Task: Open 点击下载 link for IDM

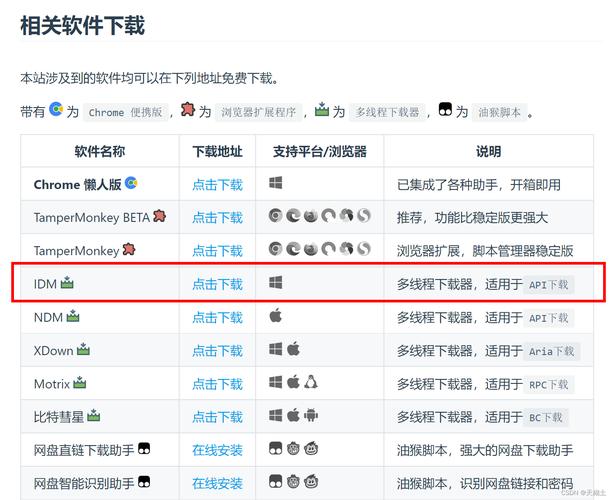Action: [x=217, y=284]
